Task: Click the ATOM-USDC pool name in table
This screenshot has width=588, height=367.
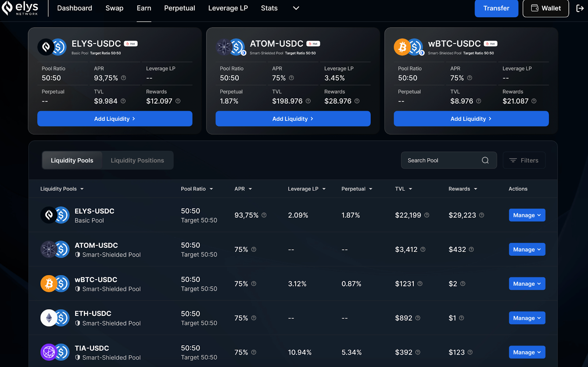Action: pyautogui.click(x=96, y=245)
